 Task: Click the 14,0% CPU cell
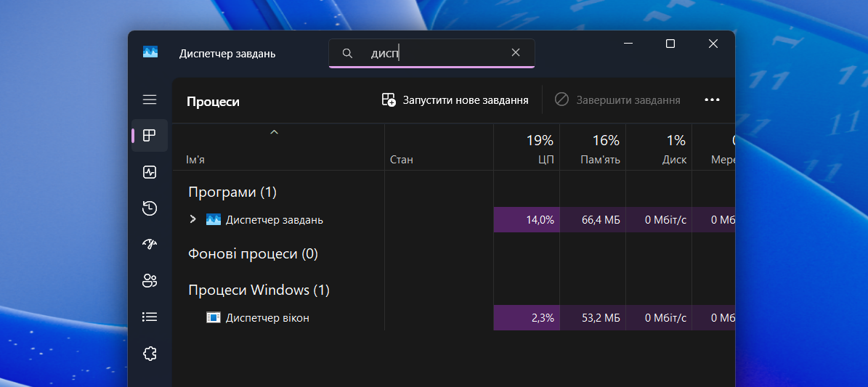point(527,220)
